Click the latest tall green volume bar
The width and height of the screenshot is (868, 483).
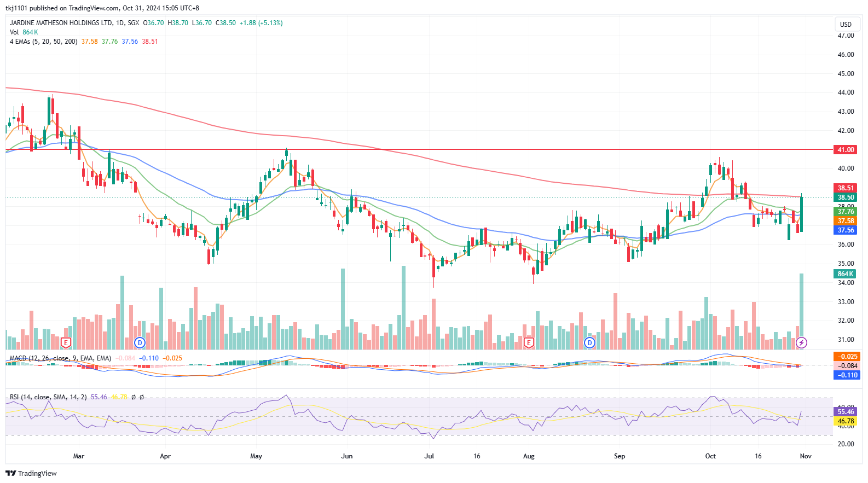point(802,311)
